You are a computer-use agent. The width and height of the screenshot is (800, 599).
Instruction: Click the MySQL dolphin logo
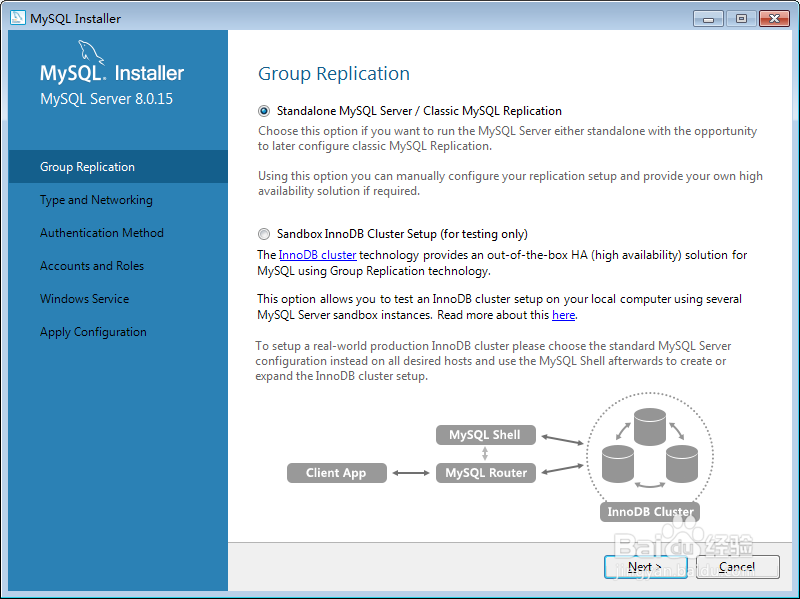(91, 52)
